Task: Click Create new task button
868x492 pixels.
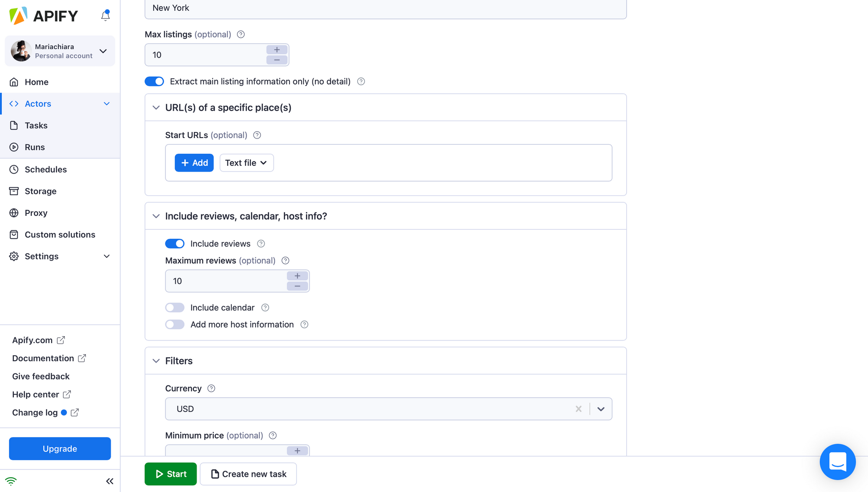Action: 248,474
